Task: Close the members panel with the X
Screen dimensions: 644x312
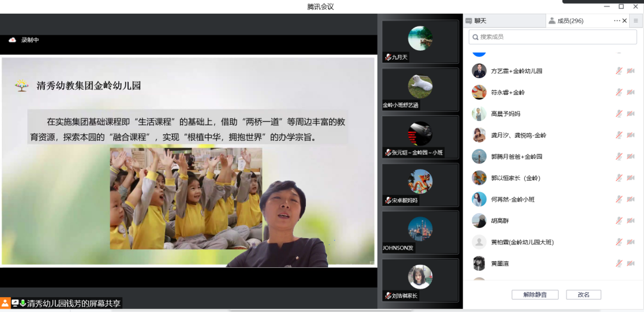Action: pyautogui.click(x=624, y=21)
